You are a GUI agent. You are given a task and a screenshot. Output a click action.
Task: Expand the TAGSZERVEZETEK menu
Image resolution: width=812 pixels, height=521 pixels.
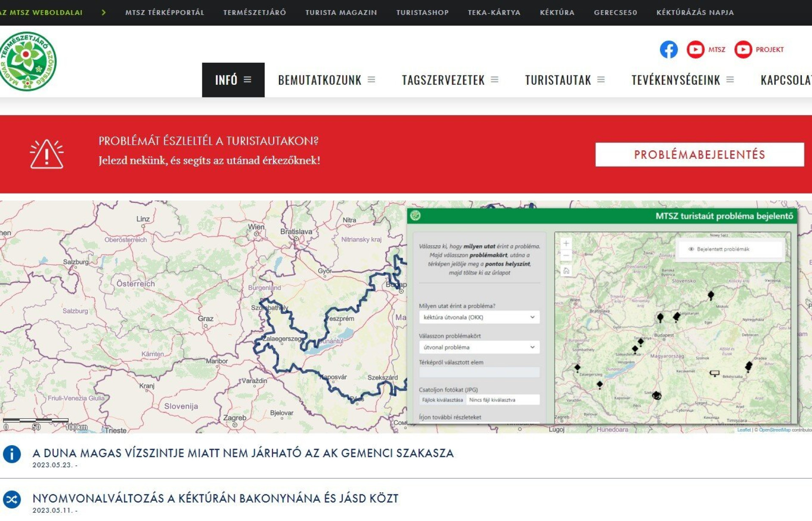(x=450, y=80)
